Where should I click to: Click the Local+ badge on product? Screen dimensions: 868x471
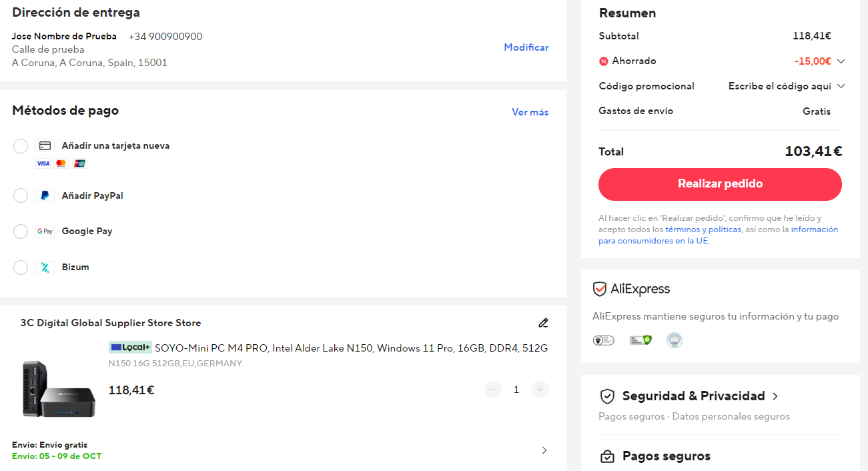tap(130, 348)
